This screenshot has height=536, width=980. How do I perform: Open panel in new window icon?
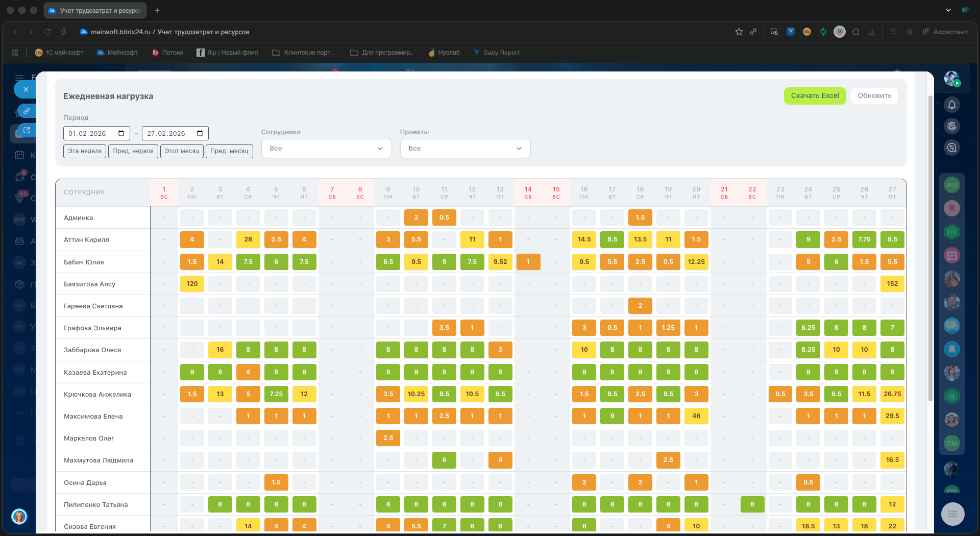tap(26, 130)
